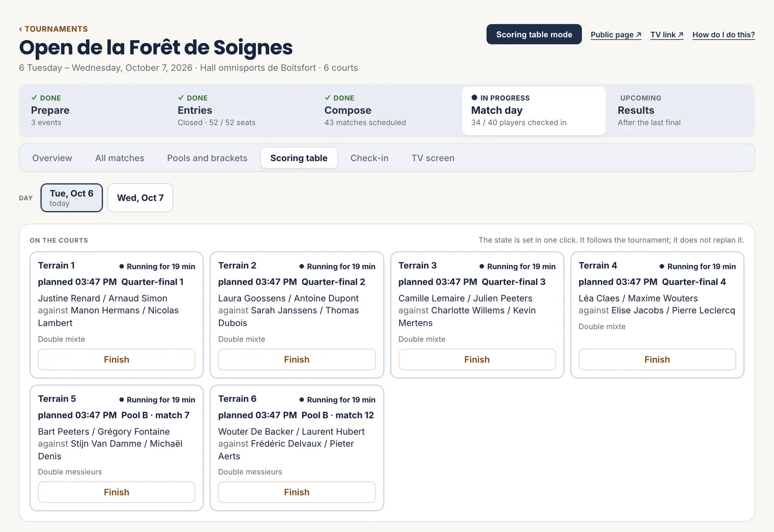Open the Check-in tab
The height and width of the screenshot is (532, 774).
click(370, 158)
